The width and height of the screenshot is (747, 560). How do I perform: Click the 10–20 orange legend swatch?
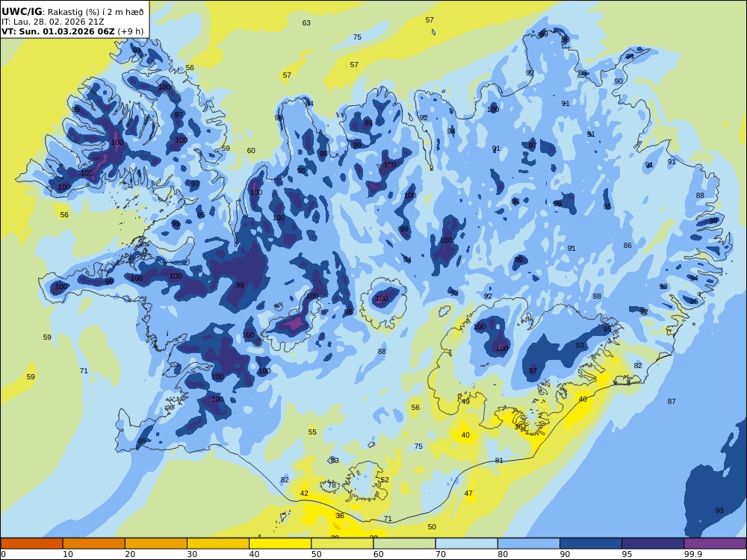[94, 544]
